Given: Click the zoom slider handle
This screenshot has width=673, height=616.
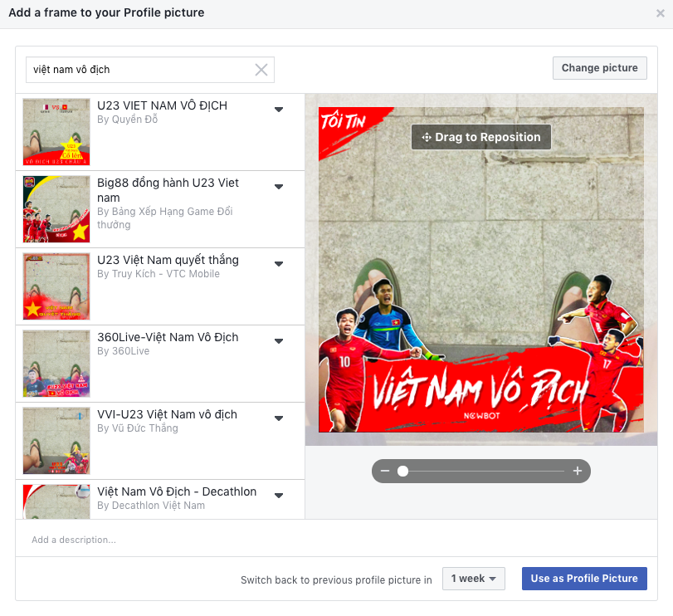Looking at the screenshot, I should coord(402,472).
